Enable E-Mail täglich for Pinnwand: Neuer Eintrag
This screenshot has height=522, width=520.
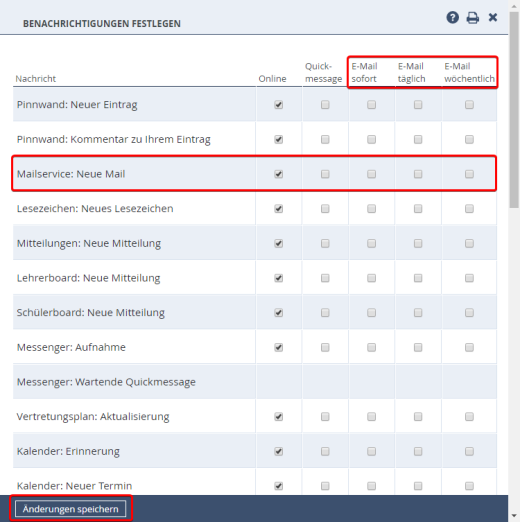pyautogui.click(x=418, y=105)
